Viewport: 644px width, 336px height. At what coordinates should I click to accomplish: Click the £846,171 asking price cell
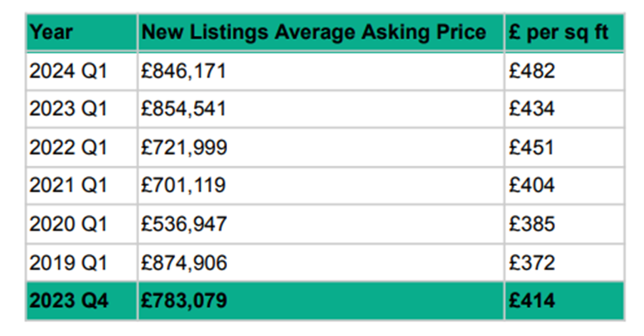tap(184, 71)
